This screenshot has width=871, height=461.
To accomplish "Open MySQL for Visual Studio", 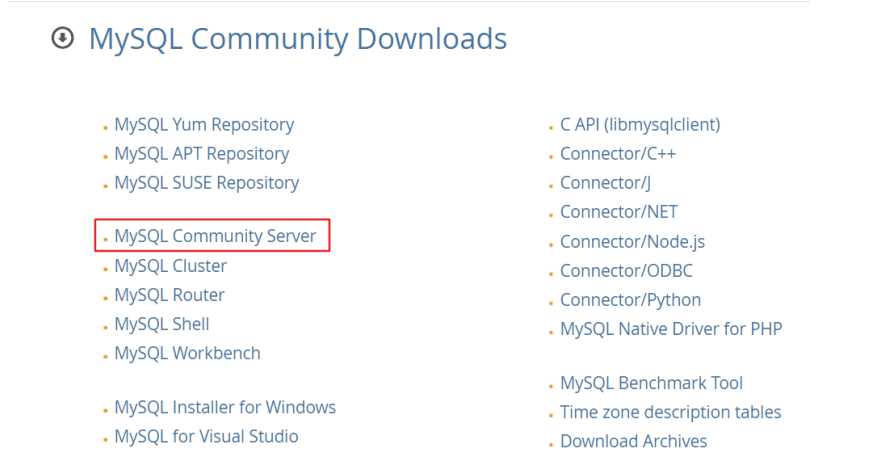I will pyautogui.click(x=206, y=437).
